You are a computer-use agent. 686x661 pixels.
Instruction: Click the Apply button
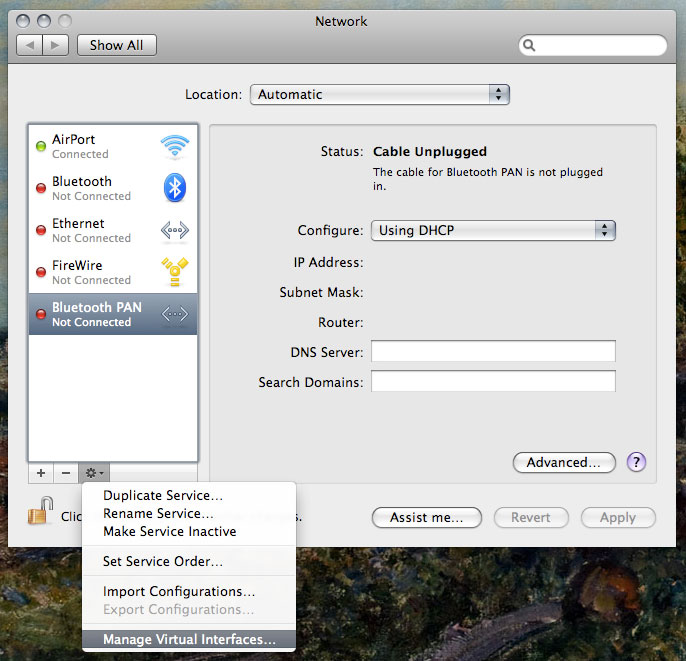click(618, 518)
